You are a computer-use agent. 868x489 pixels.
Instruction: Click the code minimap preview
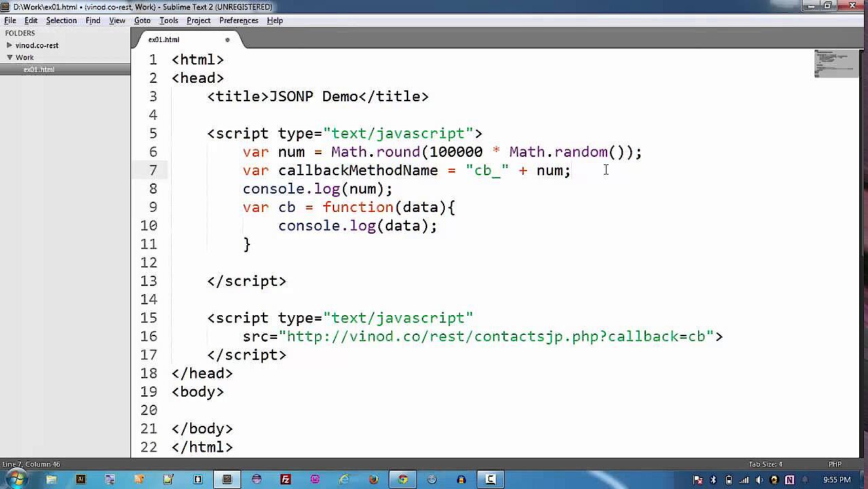[835, 64]
